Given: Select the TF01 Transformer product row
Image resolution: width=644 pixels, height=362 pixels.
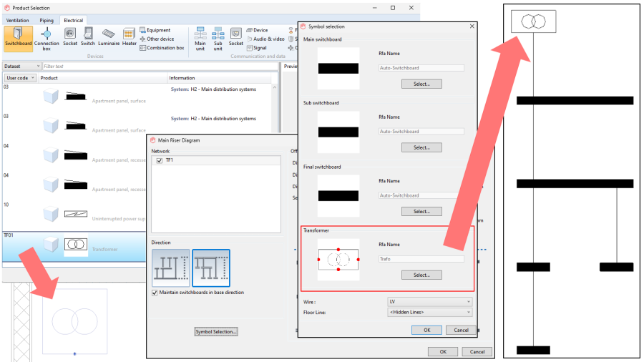Looking at the screenshot, I should (74, 246).
